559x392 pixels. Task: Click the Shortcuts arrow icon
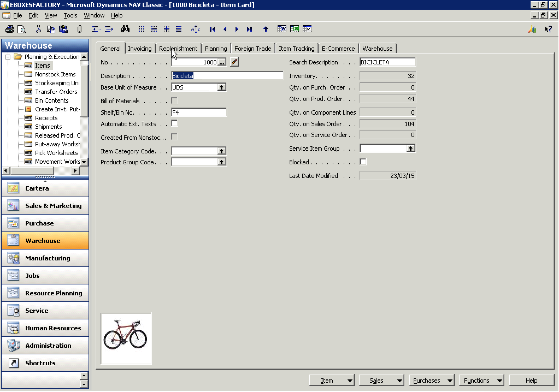coord(13,363)
